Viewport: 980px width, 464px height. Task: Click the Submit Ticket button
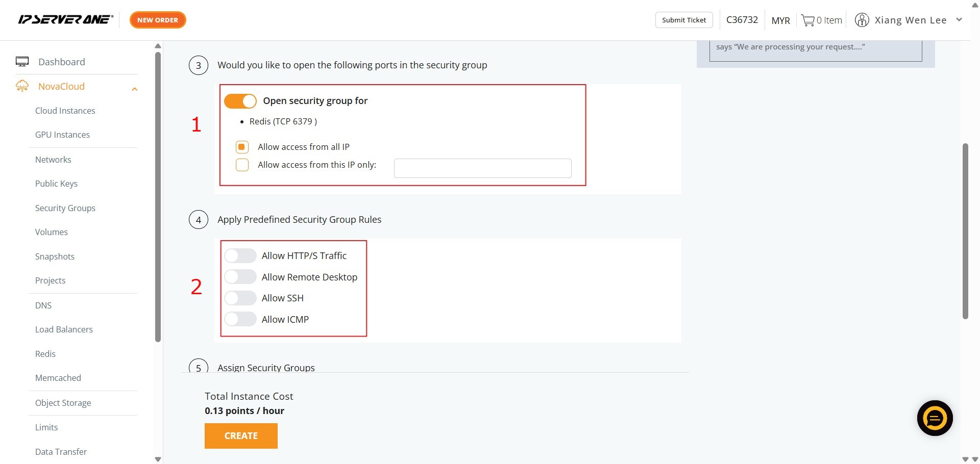684,20
